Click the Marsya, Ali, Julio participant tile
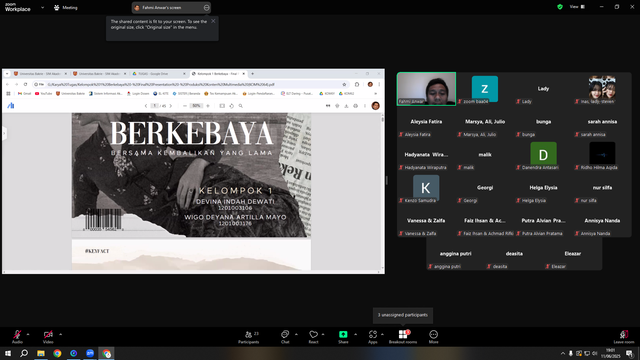The image size is (640, 360). pyautogui.click(x=485, y=122)
